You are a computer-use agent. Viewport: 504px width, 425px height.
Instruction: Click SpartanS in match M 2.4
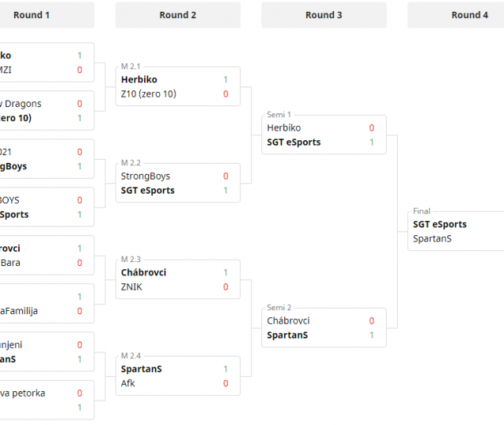pos(143,368)
